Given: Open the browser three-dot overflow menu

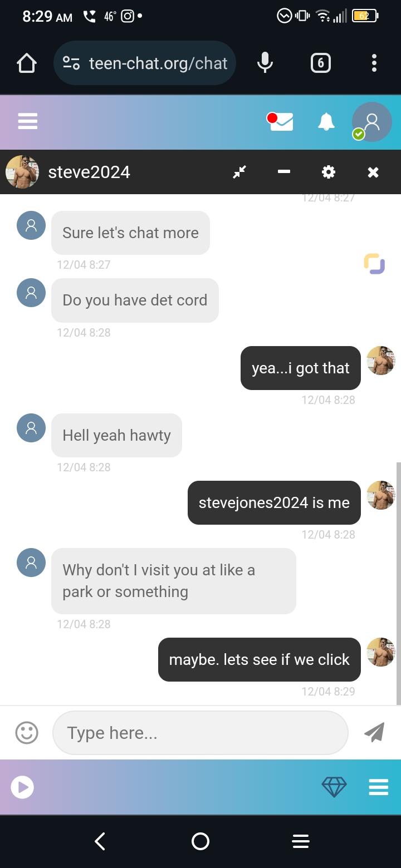Looking at the screenshot, I should point(374,63).
